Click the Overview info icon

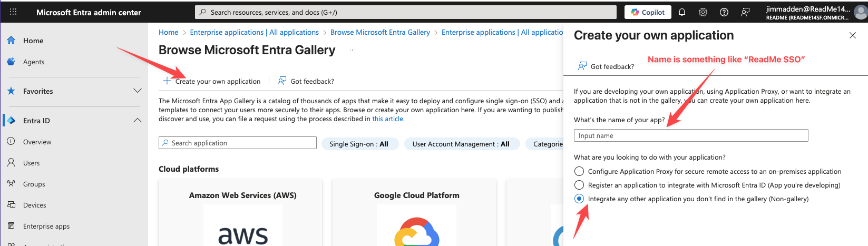[x=11, y=141]
